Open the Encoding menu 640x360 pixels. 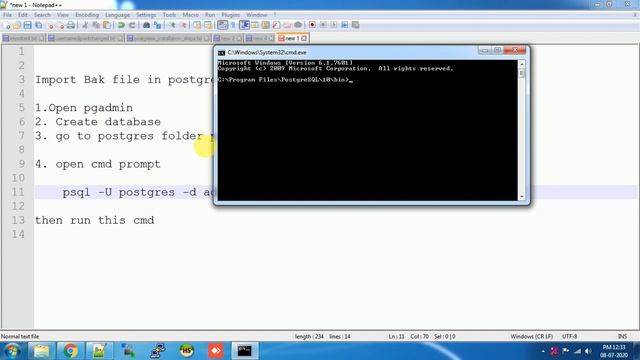click(87, 15)
